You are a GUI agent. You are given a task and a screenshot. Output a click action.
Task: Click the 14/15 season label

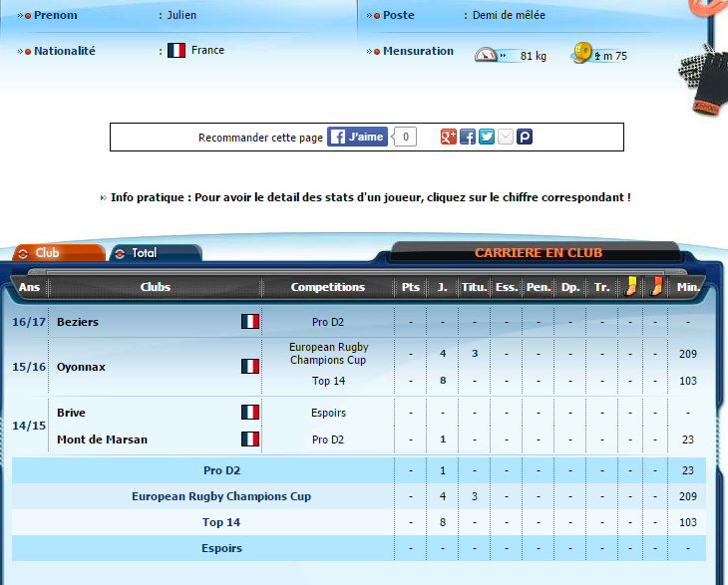[x=29, y=426]
